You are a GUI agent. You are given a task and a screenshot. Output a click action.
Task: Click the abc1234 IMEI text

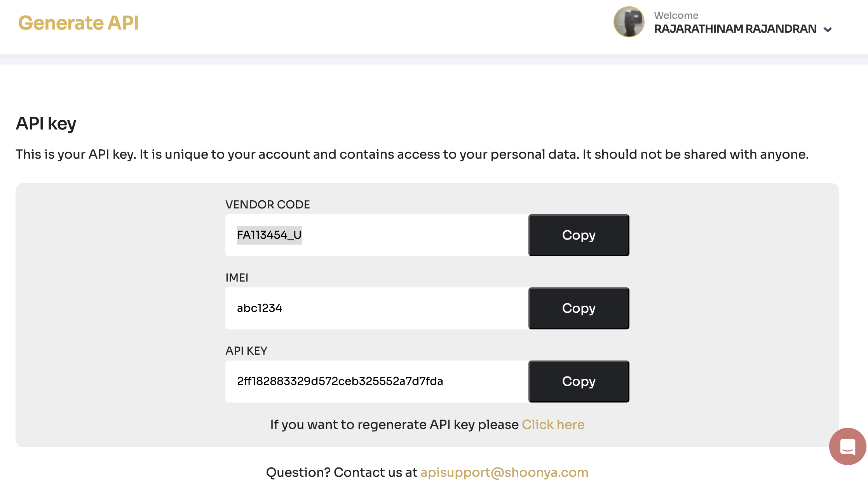[x=260, y=308]
